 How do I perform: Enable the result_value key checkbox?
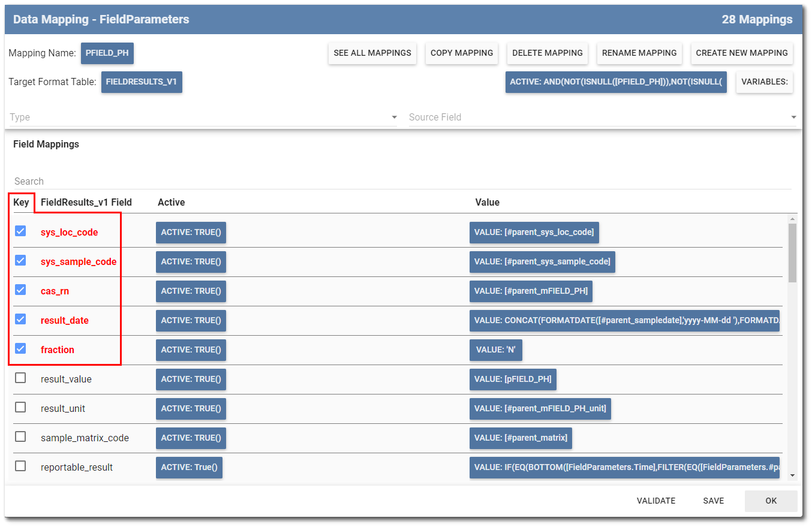pos(20,377)
